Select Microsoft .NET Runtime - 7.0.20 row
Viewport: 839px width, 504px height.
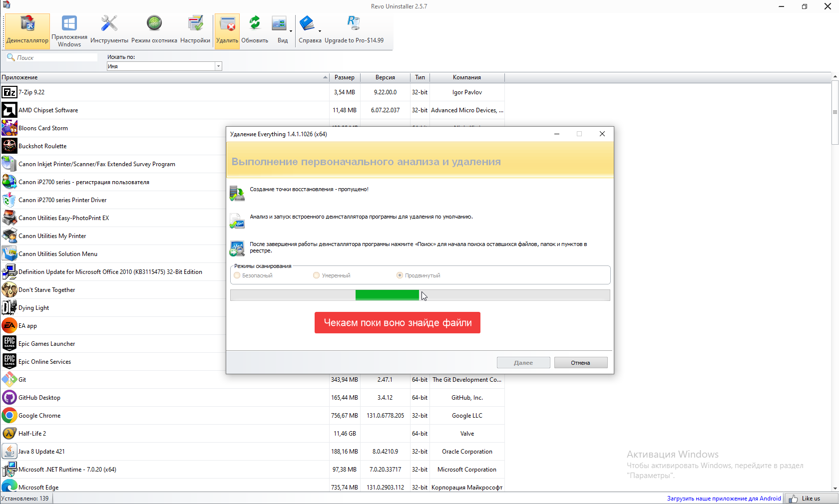click(252, 470)
